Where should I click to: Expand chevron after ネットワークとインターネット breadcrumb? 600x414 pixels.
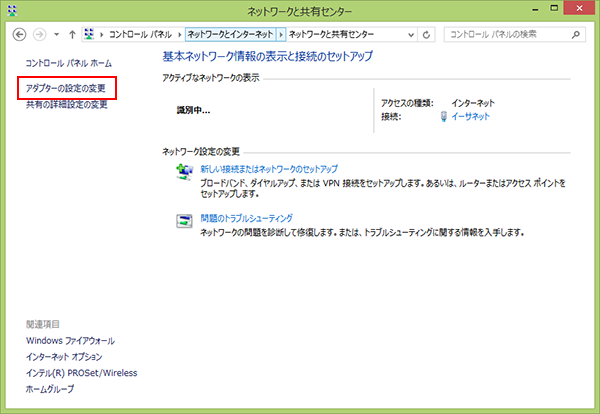point(281,34)
